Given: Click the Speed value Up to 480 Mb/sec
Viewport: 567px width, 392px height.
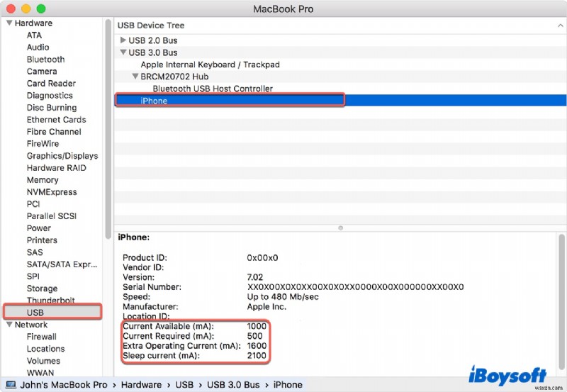Looking at the screenshot, I should click(x=283, y=297).
